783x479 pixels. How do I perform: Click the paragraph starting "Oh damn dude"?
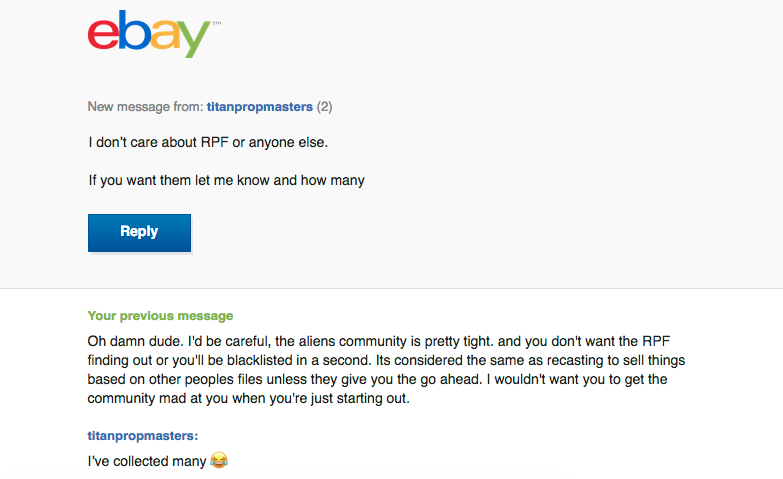coord(386,370)
